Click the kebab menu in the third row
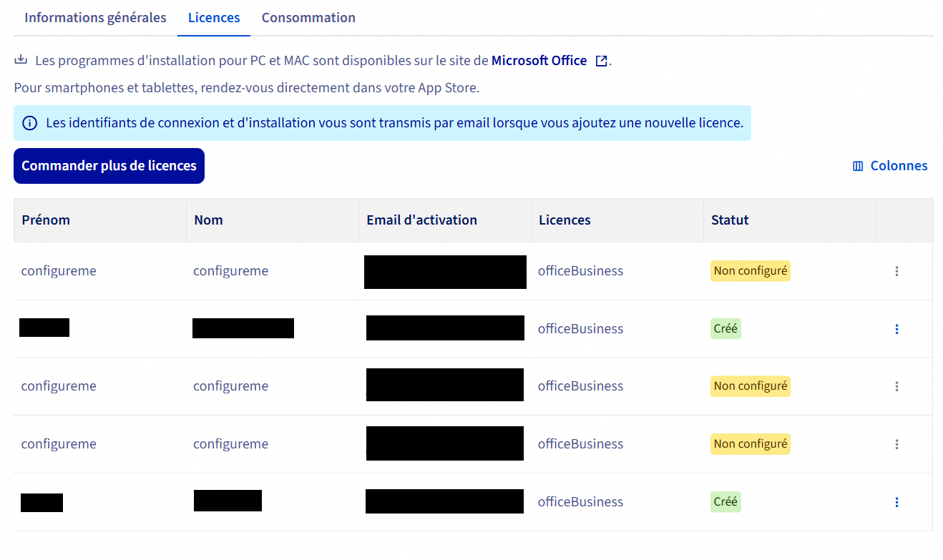943x560 pixels. click(x=896, y=386)
